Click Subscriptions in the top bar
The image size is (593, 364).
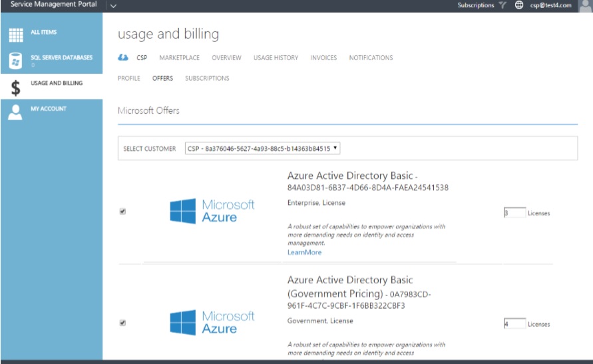pyautogui.click(x=476, y=5)
